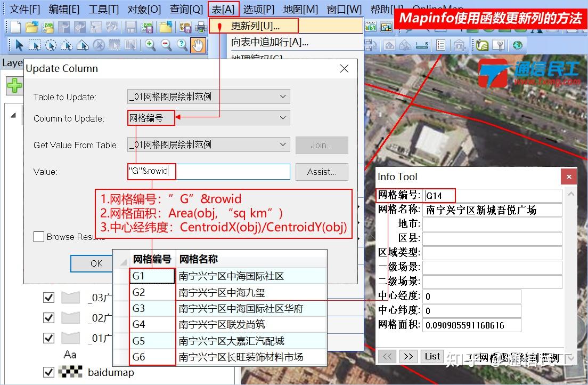Viewport: 588px width, 385px height.
Task: Click the Save Window As icon
Action: click(x=185, y=27)
